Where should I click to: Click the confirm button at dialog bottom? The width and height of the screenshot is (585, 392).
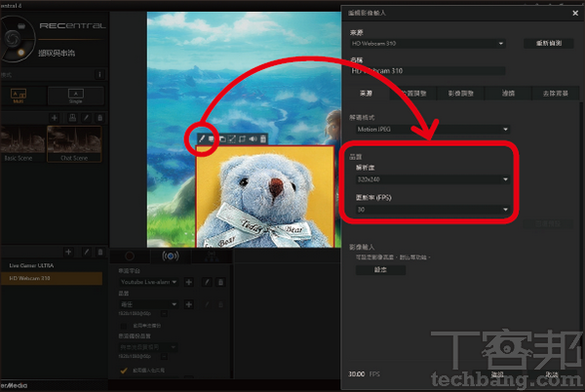point(497,374)
